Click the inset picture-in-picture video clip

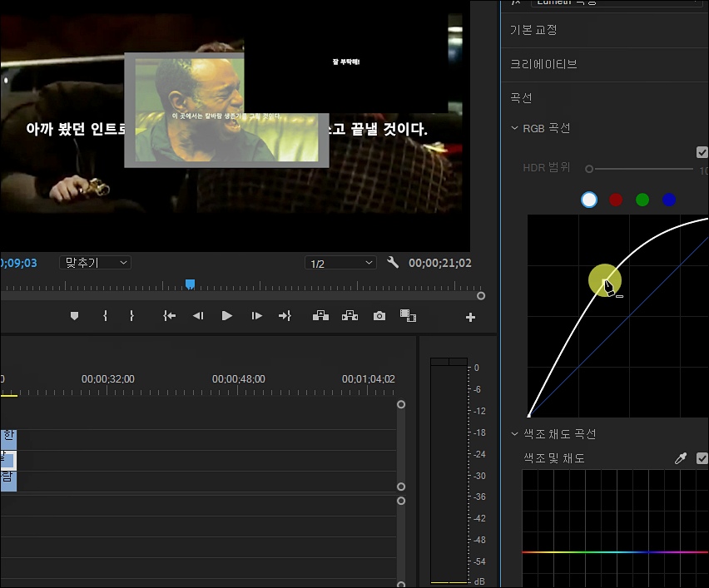pyautogui.click(x=226, y=110)
